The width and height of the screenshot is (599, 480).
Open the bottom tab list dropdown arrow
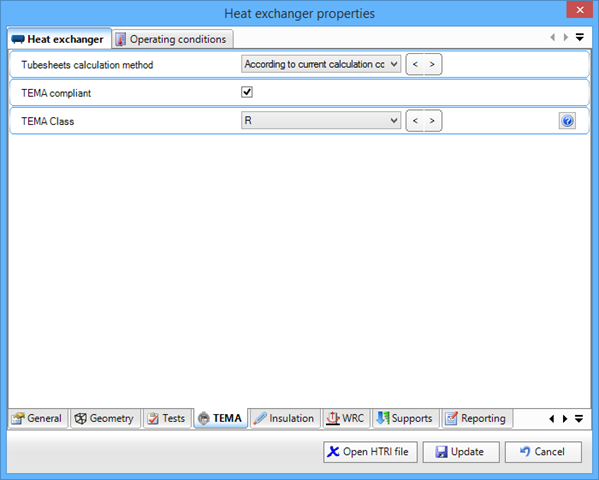pos(579,418)
